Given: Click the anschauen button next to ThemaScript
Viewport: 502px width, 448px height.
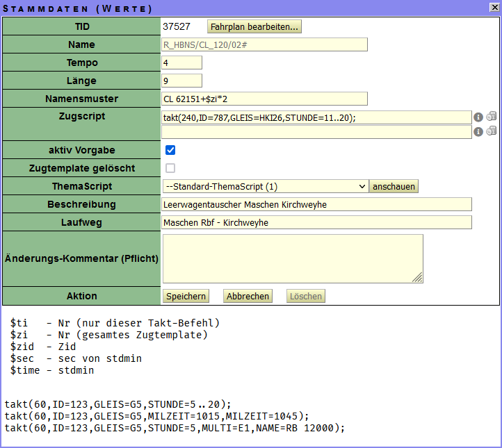Looking at the screenshot, I should click(x=394, y=186).
